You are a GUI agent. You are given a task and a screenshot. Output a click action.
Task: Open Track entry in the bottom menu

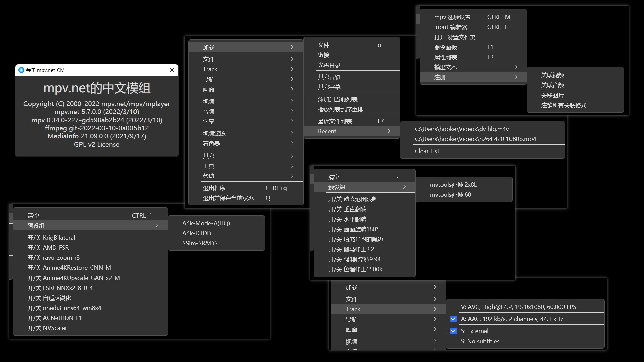pos(389,309)
